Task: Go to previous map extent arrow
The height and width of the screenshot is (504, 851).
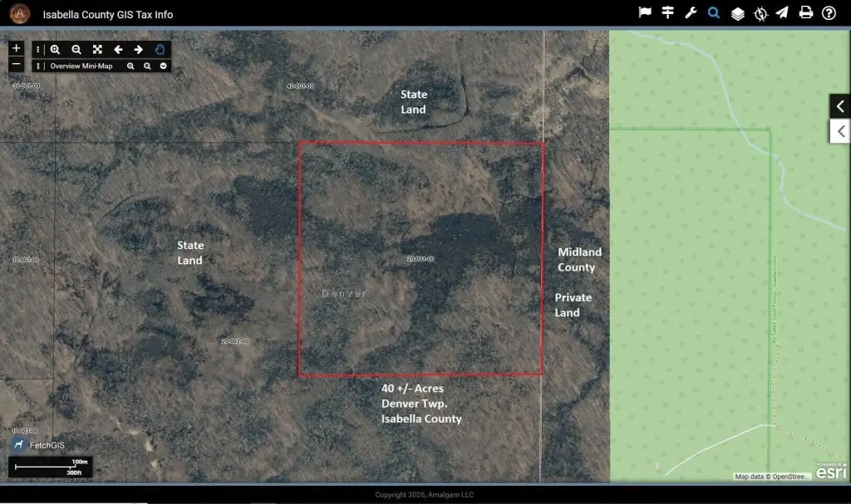Action: point(118,49)
